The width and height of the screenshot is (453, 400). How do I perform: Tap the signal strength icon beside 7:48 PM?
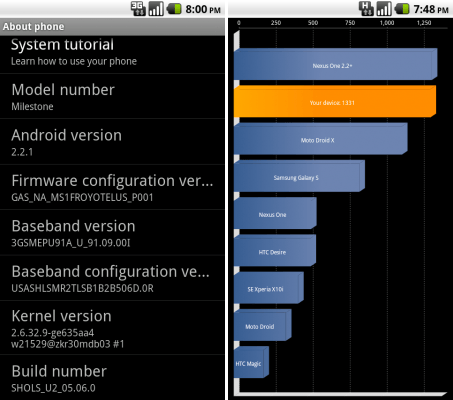[x=384, y=9]
